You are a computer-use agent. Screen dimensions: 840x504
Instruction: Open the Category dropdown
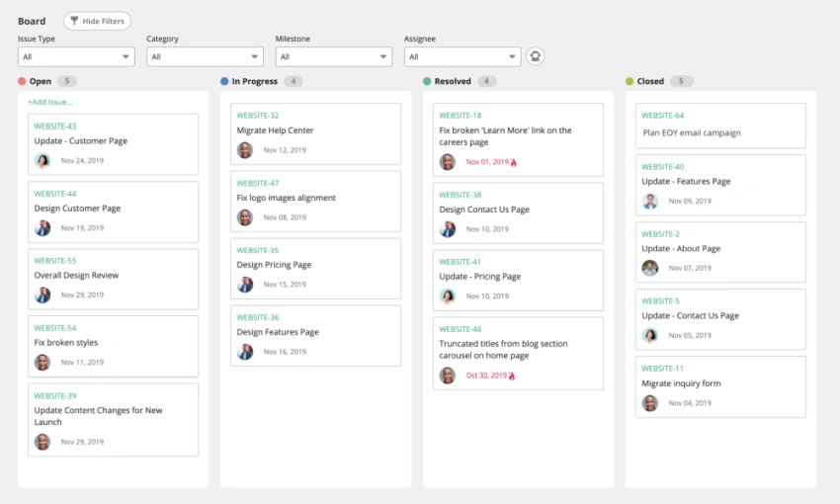point(205,56)
